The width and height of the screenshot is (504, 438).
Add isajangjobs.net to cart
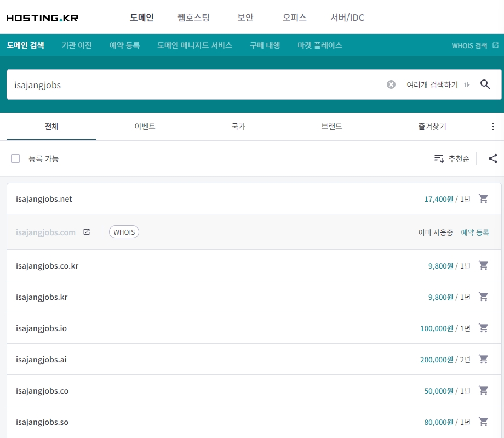pos(483,199)
